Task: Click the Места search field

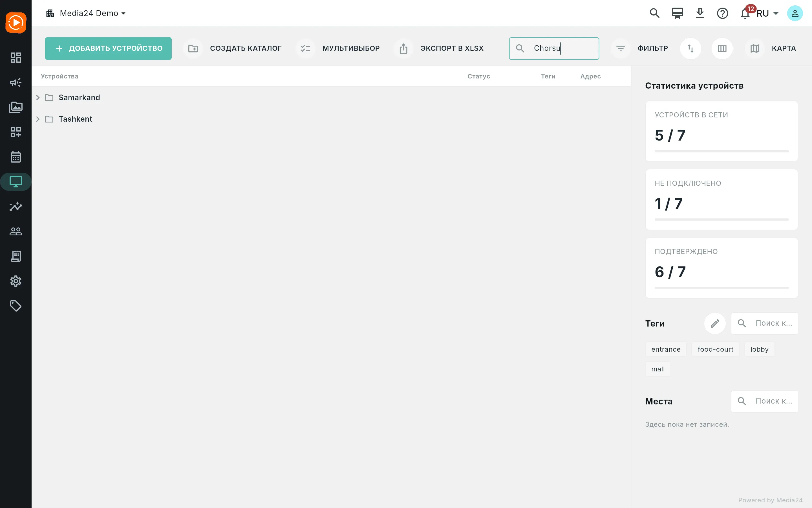Action: [764, 401]
